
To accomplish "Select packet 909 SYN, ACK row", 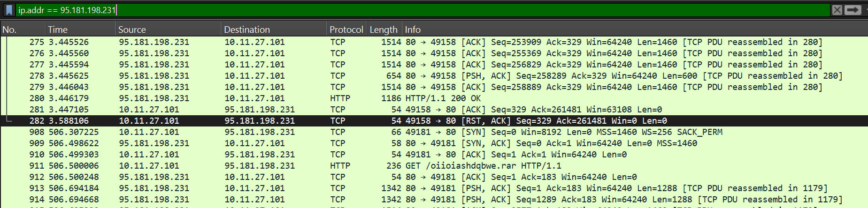I will 434,143.
